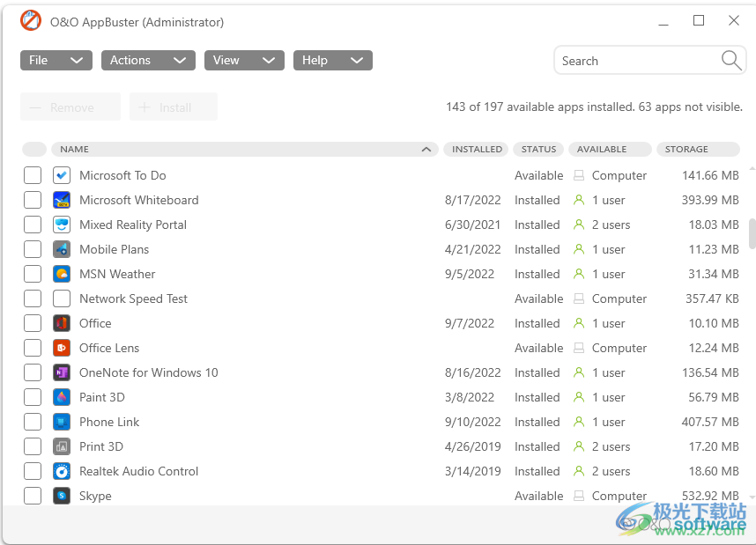Click the MSN Weather app icon

point(62,274)
